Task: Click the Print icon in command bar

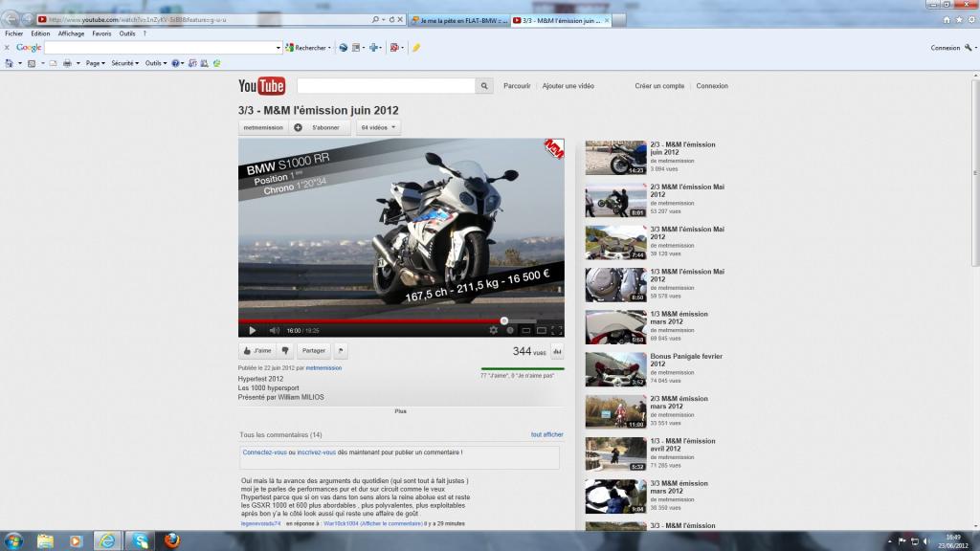Action: 67,63
